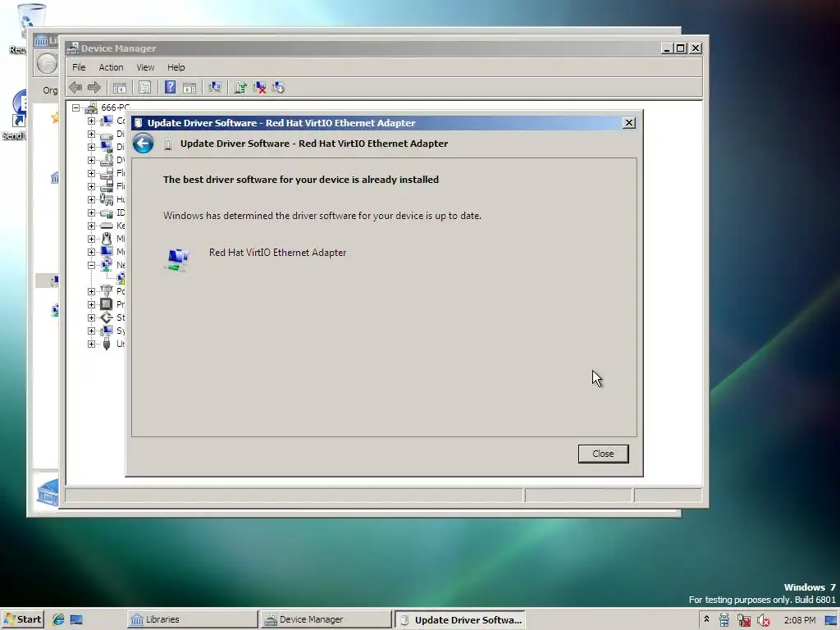Expand the Keyboards node
840x630 pixels.
click(x=91, y=226)
